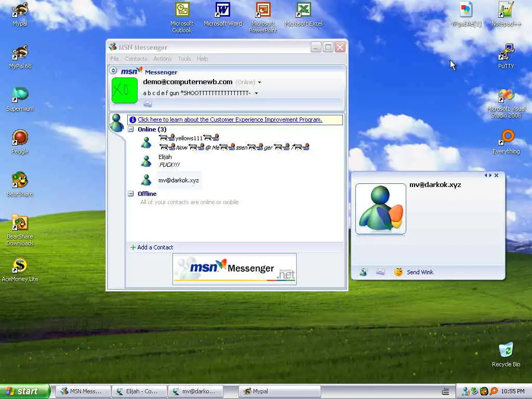Select the yellows111 contact name

[189, 138]
